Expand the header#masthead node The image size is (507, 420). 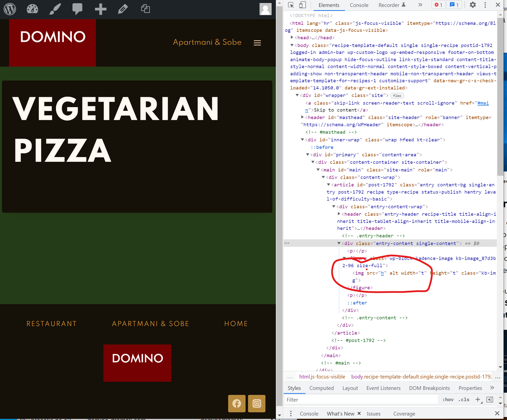click(x=302, y=117)
